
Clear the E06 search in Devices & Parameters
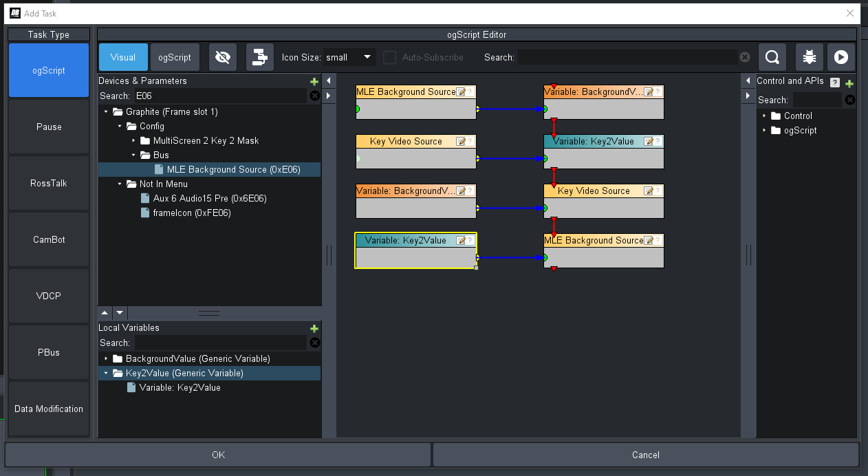coord(314,96)
